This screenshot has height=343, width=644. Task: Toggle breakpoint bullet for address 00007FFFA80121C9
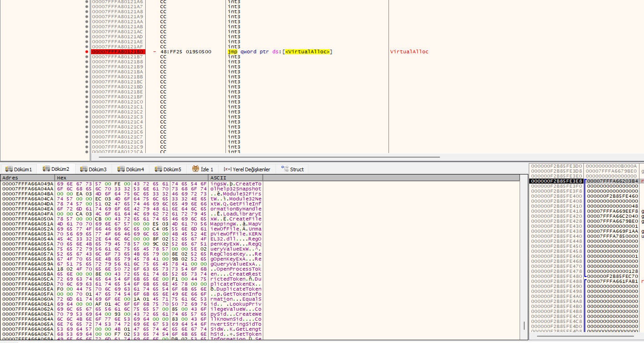click(87, 147)
